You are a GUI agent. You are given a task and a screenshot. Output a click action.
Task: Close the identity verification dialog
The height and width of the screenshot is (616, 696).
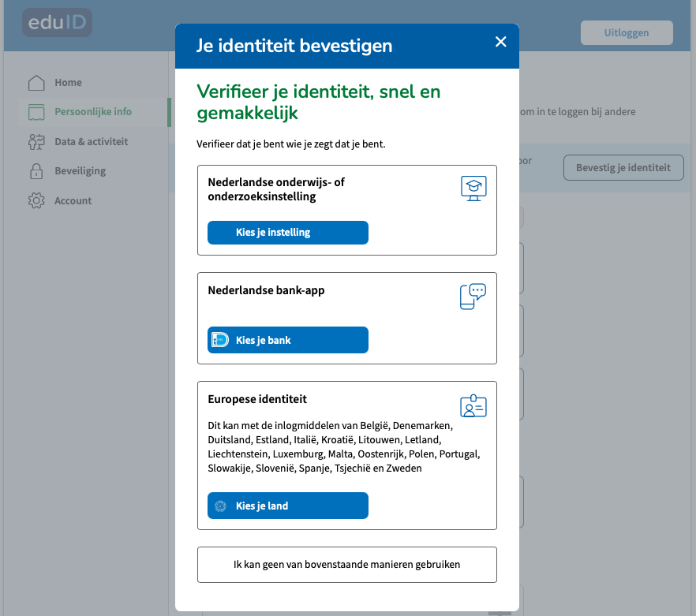(x=500, y=42)
